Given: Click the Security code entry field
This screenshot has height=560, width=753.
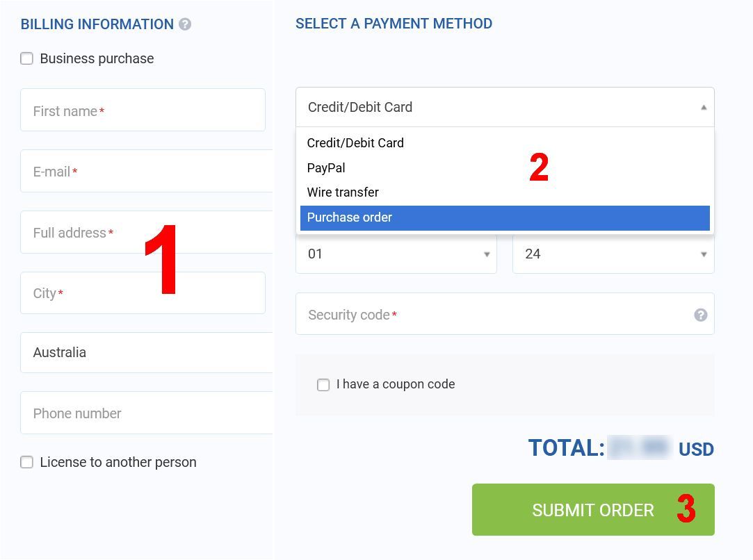Looking at the screenshot, I should tap(505, 314).
